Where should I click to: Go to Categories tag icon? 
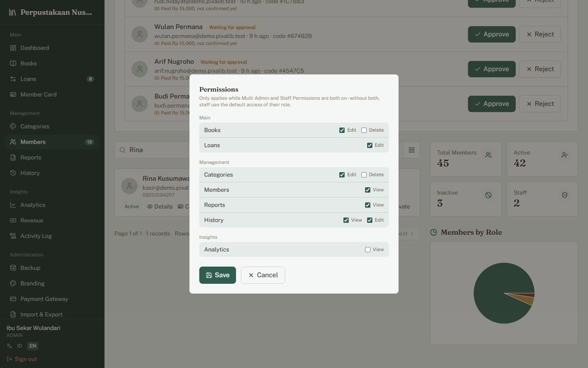13,126
